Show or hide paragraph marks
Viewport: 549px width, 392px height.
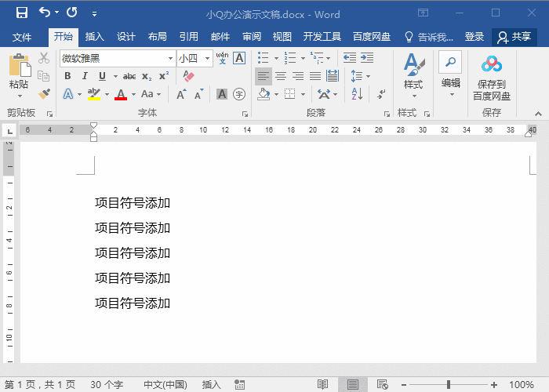click(381, 94)
